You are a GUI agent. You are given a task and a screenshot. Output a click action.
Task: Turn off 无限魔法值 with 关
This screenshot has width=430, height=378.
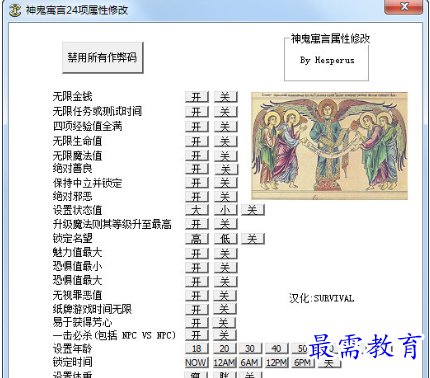pos(225,156)
